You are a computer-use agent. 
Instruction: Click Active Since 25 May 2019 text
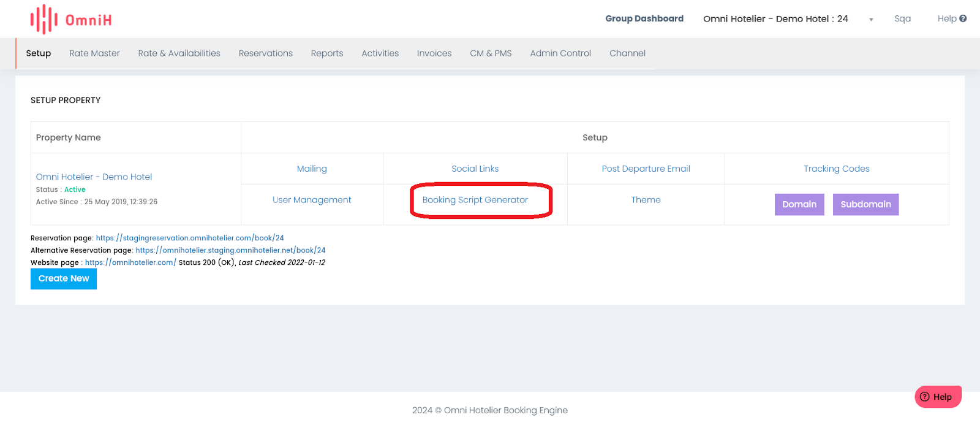tap(97, 202)
